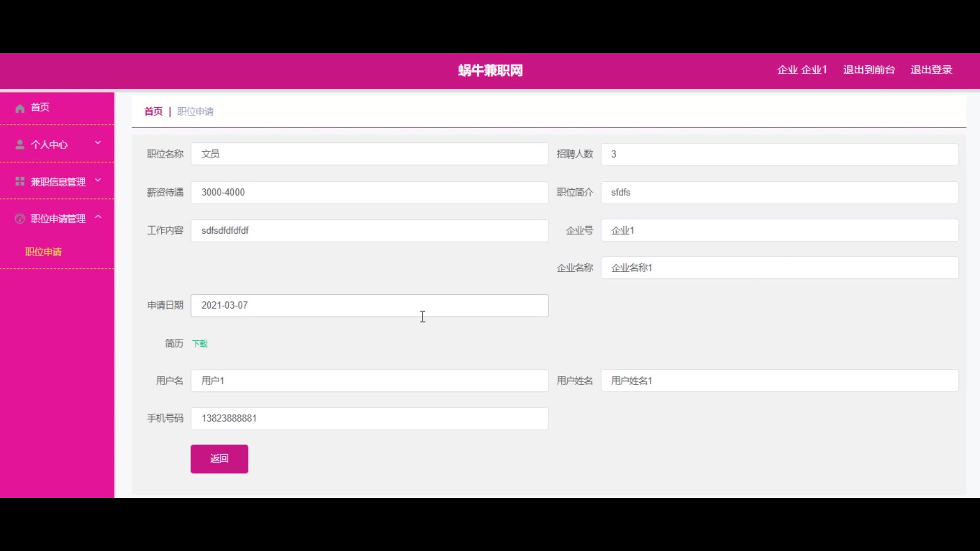980x551 pixels.
Task: Click the 薪资待遇 input field
Action: point(369,192)
